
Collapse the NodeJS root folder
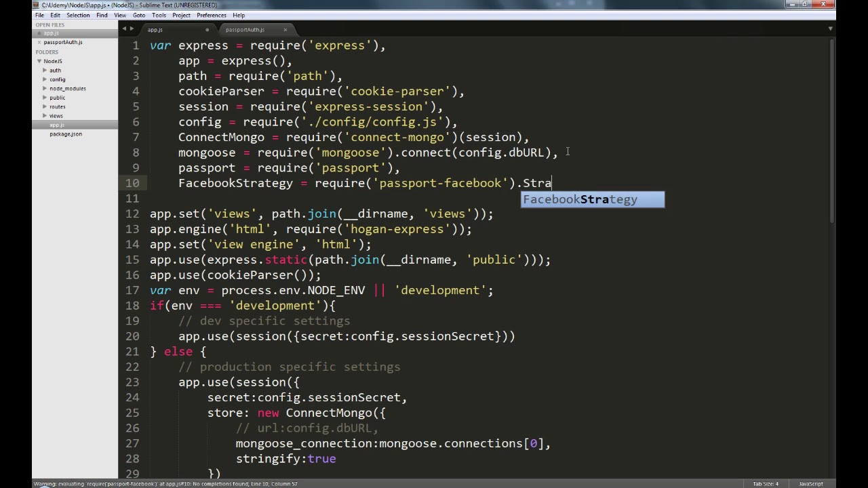39,61
